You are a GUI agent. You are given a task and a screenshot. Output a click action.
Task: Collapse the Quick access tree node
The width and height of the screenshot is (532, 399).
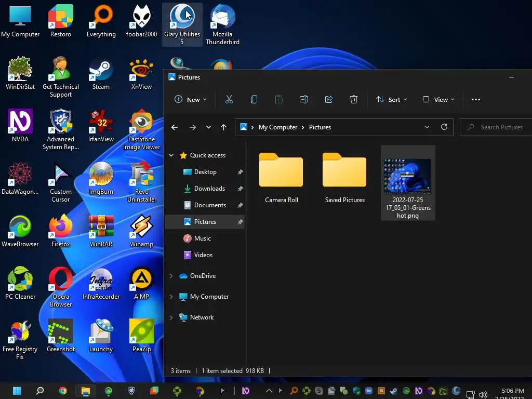click(x=171, y=155)
